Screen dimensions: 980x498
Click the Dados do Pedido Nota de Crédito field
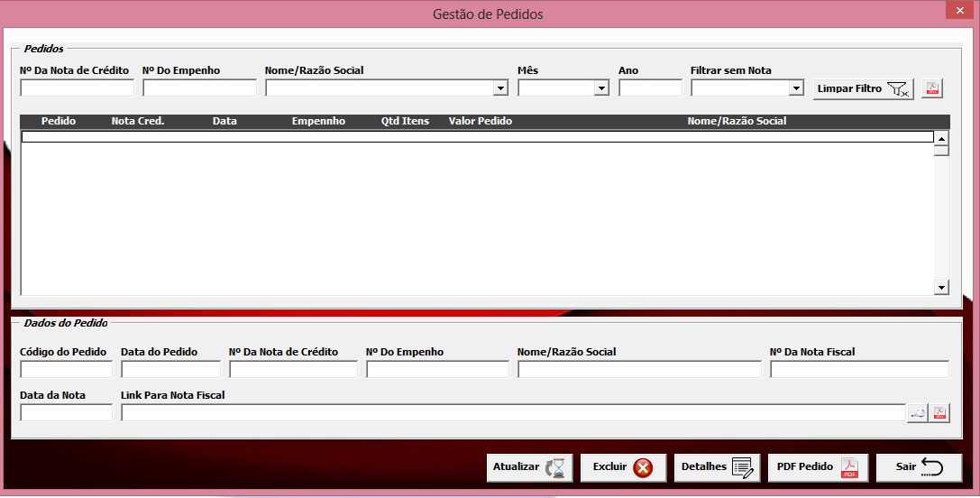pos(293,369)
